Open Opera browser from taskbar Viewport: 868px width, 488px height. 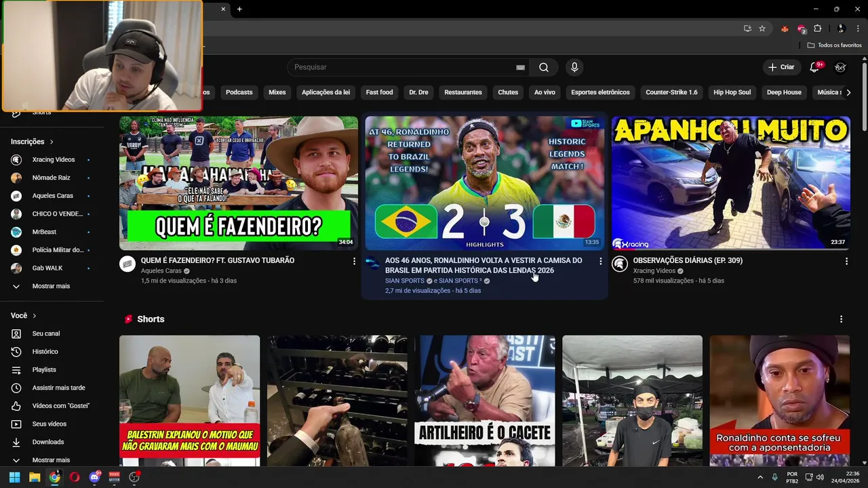(75, 477)
